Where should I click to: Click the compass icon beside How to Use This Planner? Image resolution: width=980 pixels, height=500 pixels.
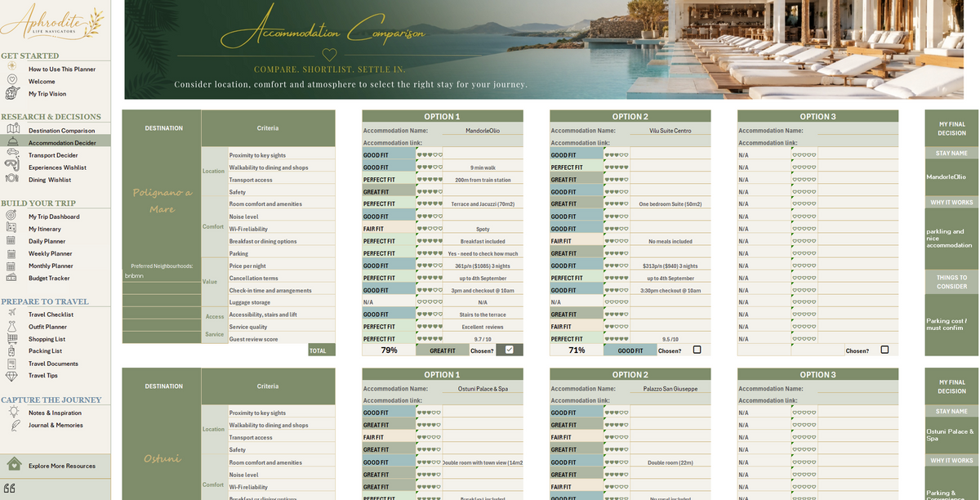click(x=12, y=67)
